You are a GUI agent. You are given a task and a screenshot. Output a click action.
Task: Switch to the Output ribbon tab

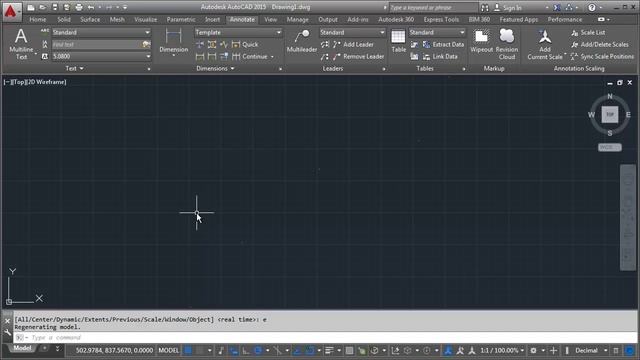[328, 20]
